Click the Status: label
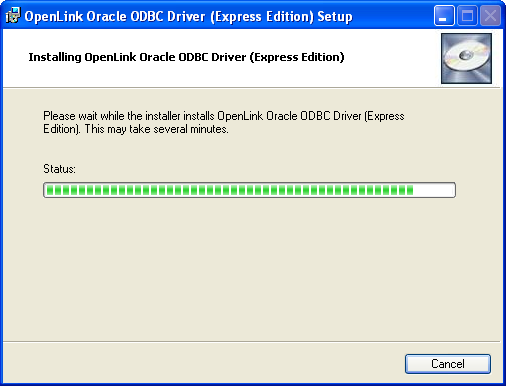The image size is (506, 386). click(x=59, y=169)
